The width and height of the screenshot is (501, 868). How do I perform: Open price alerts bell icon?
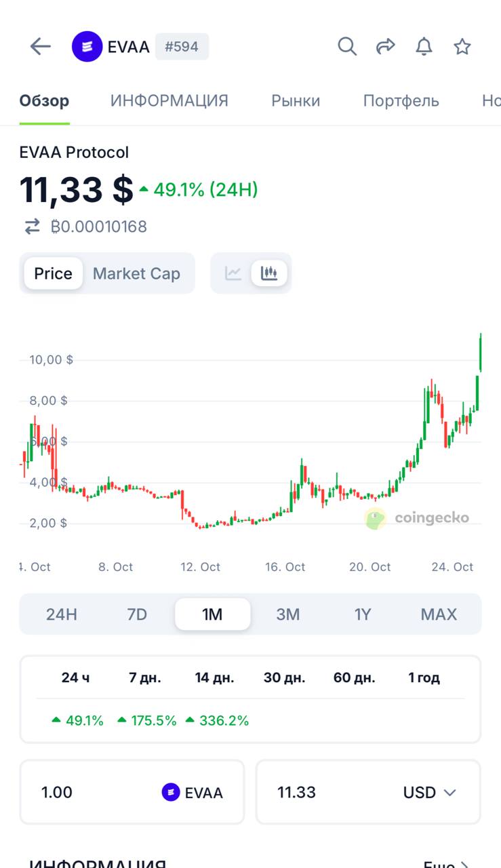424,47
